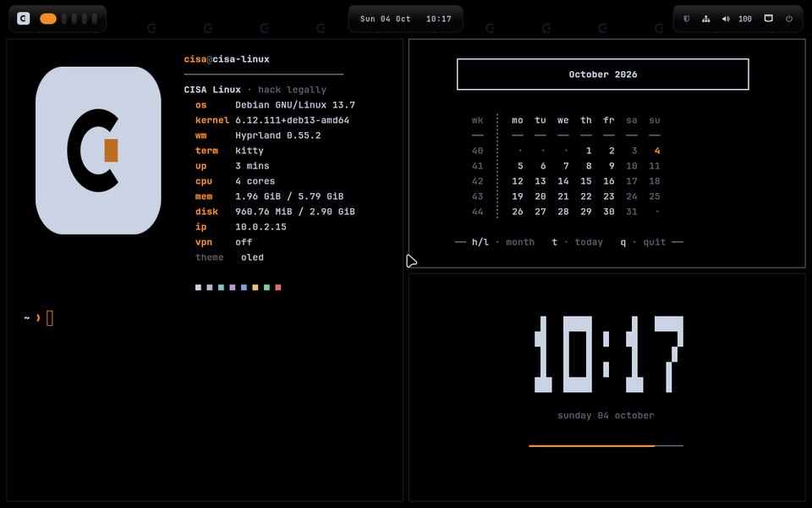
Task: Click the t today shortcut hint
Action: click(577, 242)
